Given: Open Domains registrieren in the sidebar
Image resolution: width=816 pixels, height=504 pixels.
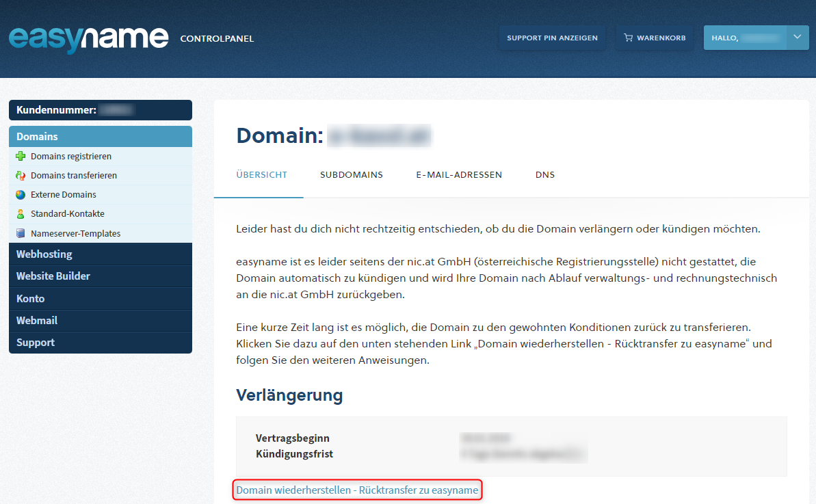Looking at the screenshot, I should (101, 156).
